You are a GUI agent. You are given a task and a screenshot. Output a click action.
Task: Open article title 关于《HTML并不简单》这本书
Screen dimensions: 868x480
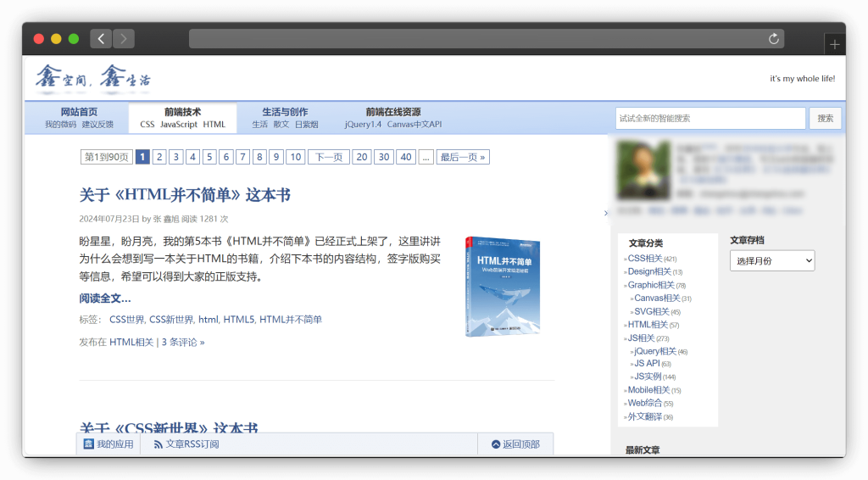[185, 195]
